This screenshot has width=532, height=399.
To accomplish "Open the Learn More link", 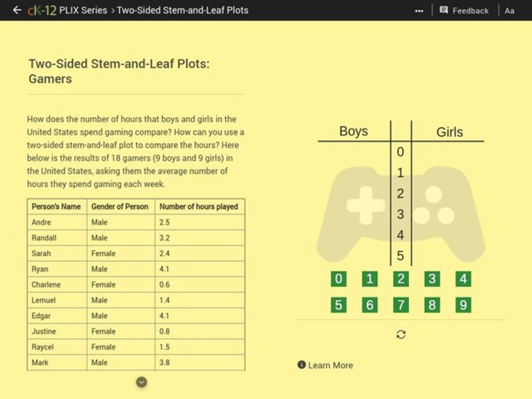I will pyautogui.click(x=331, y=365).
